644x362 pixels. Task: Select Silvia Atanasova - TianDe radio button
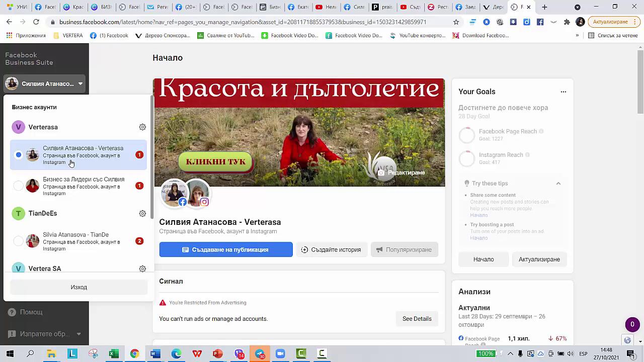pyautogui.click(x=19, y=241)
